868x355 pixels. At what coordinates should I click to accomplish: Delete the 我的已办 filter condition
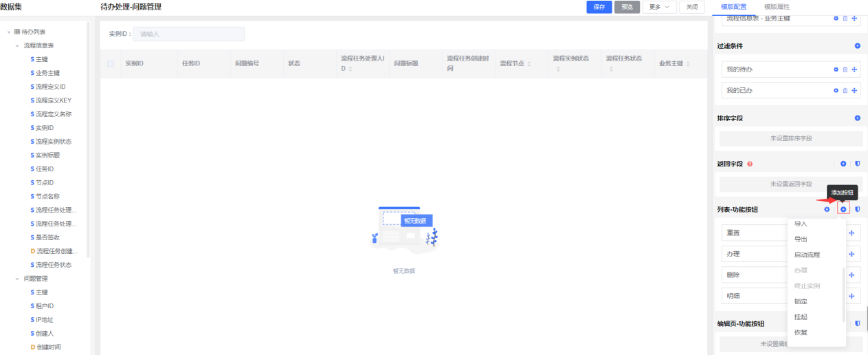[845, 90]
